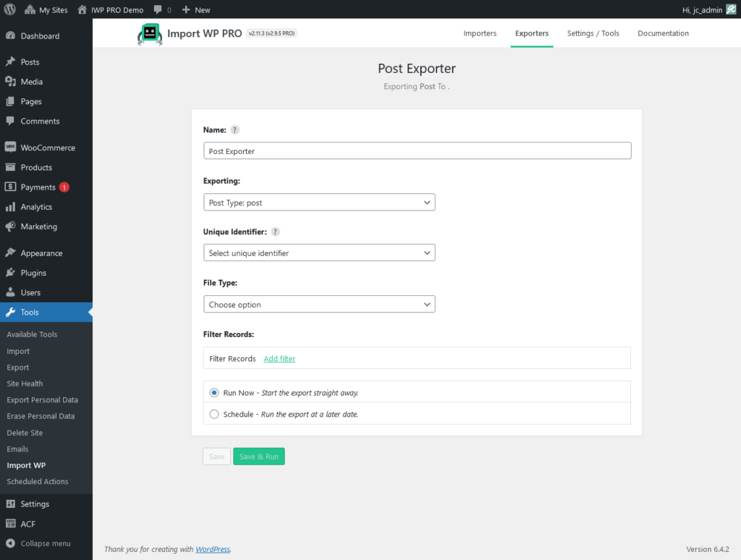Open the Exporting post type dropdown
The width and height of the screenshot is (741, 560).
click(319, 202)
